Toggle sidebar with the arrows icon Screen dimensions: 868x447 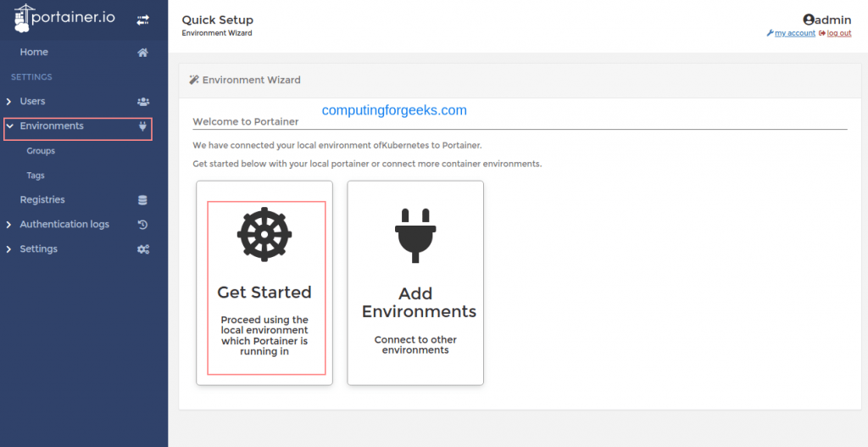click(142, 20)
